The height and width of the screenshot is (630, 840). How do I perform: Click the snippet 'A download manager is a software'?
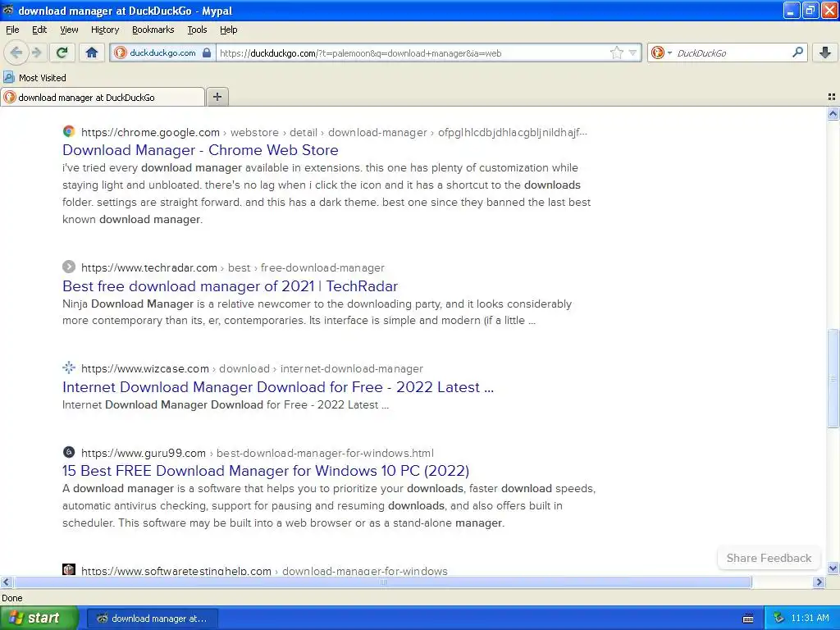pos(329,505)
